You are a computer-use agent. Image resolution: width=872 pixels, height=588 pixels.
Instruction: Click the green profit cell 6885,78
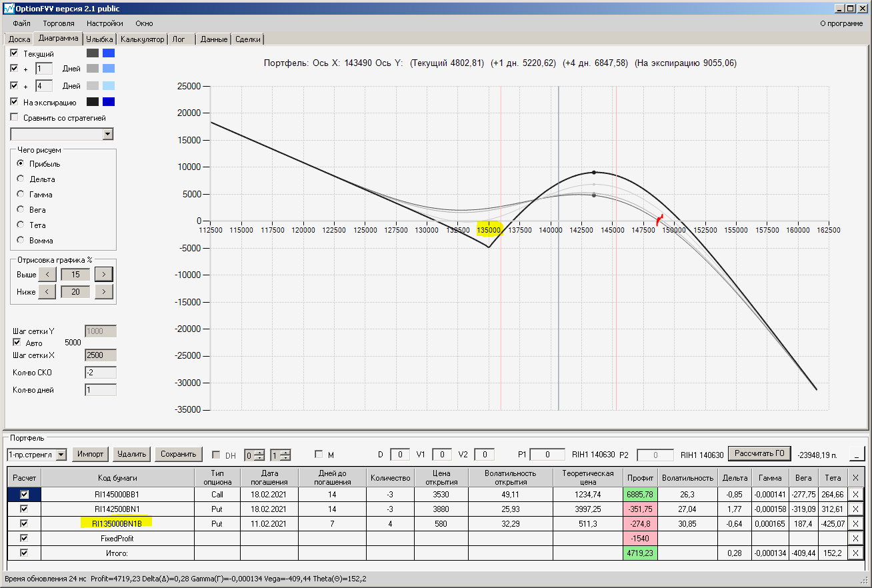pyautogui.click(x=640, y=495)
